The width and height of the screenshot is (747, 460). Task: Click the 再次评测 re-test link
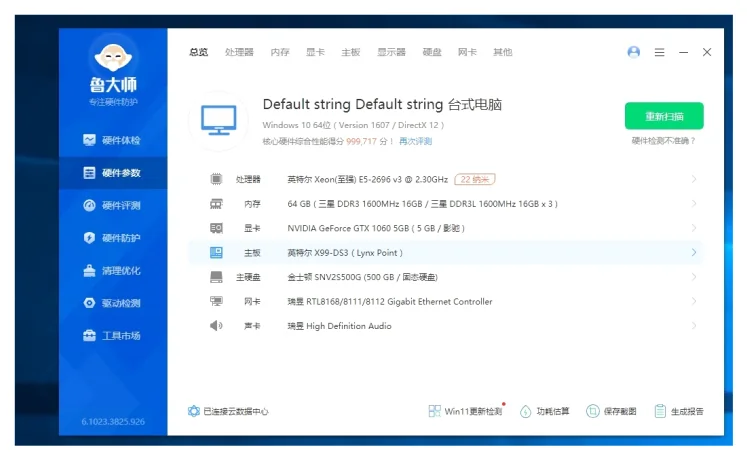point(415,141)
